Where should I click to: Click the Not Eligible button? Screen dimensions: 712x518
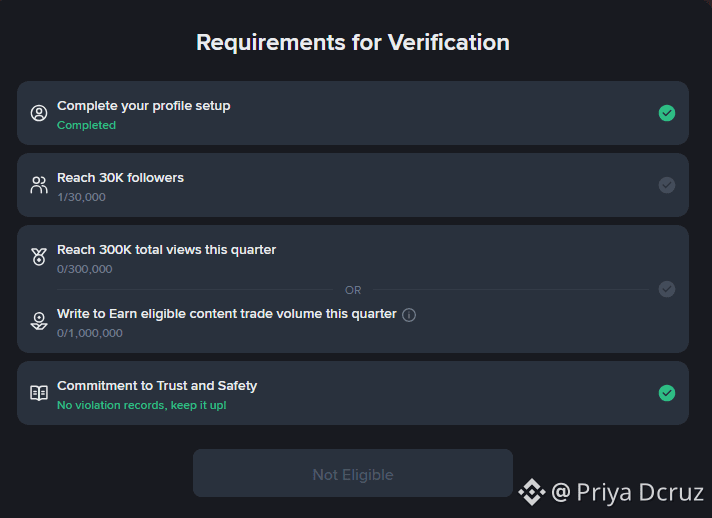(x=353, y=473)
